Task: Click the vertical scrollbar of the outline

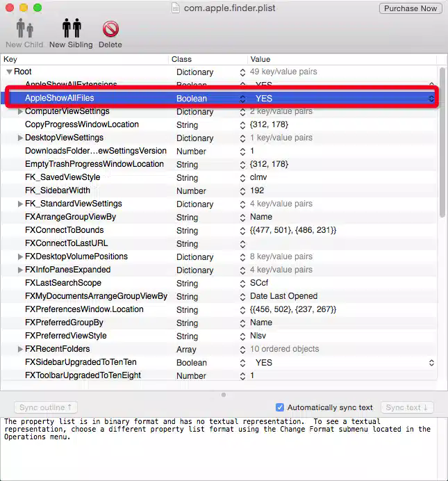Action: [x=442, y=142]
